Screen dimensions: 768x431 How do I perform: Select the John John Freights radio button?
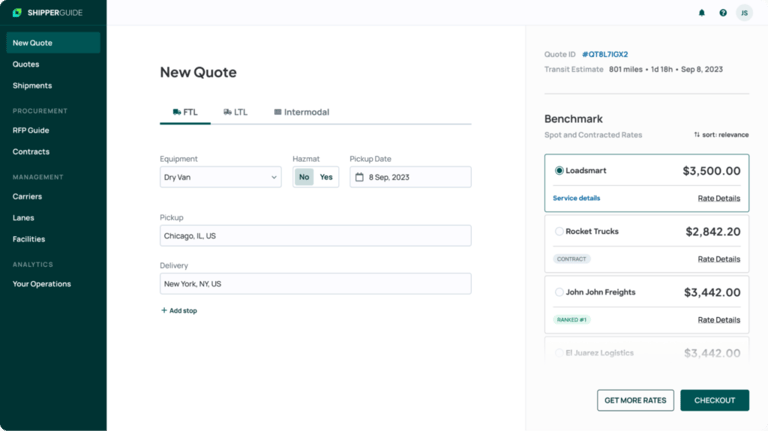559,292
